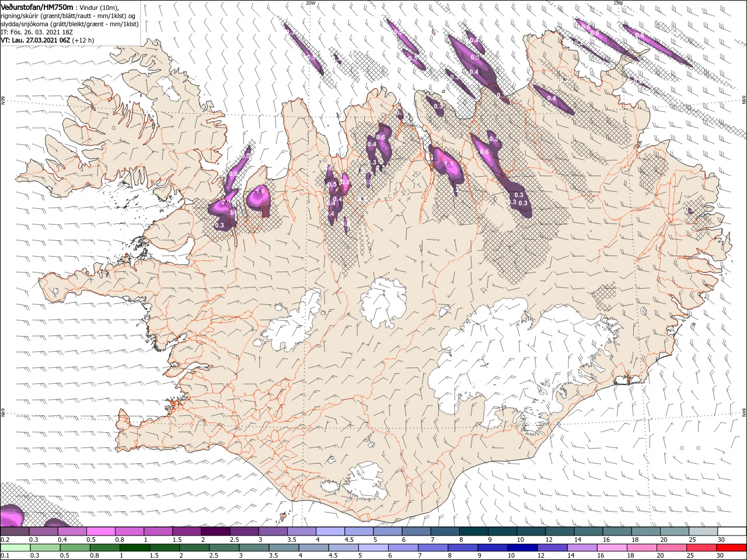Click the '12' label on the lower scale
The height and width of the screenshot is (560, 747).
[x=541, y=555]
